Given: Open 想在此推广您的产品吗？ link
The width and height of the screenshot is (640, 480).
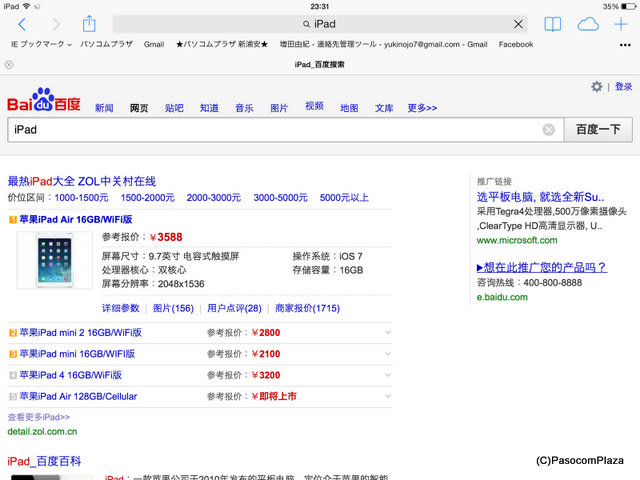Looking at the screenshot, I should (542, 267).
